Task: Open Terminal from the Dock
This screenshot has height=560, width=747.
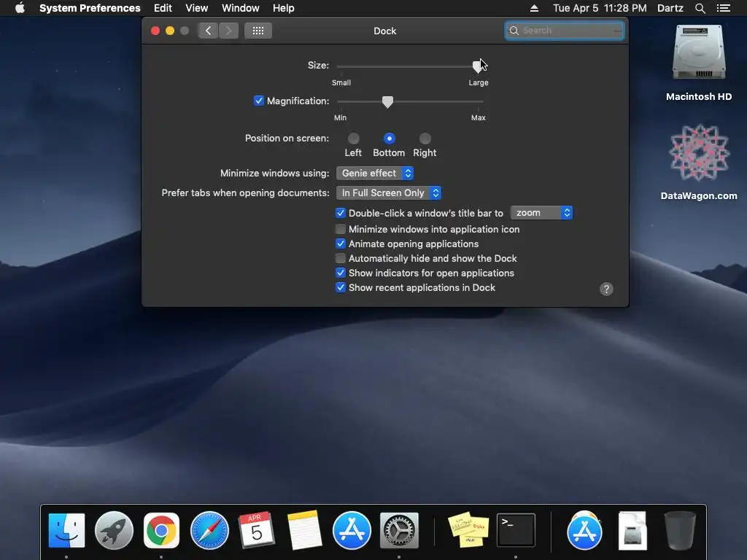Action: 516,530
